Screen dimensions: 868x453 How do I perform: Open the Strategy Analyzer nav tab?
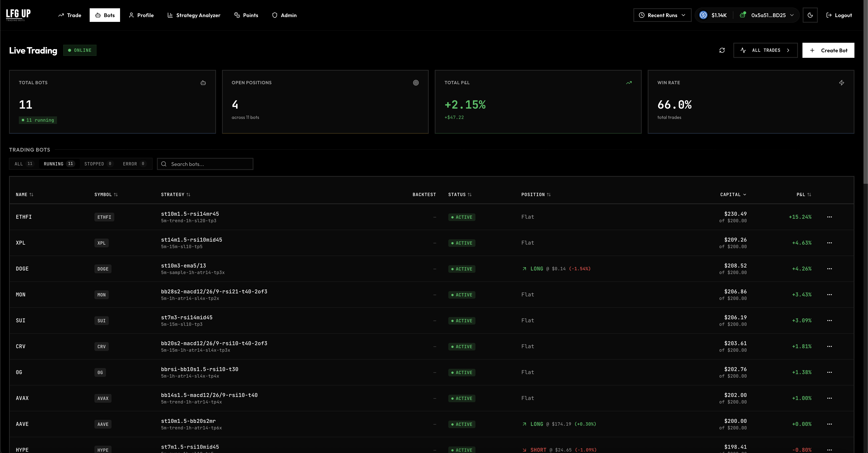pyautogui.click(x=194, y=15)
